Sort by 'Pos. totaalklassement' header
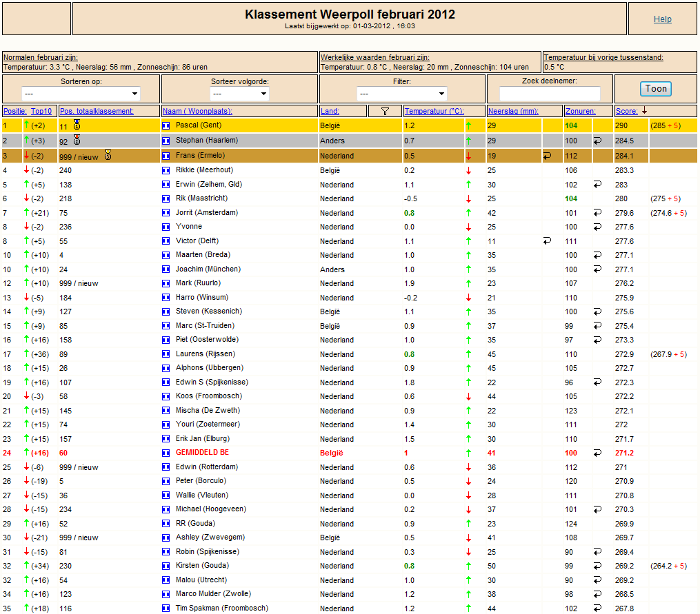Viewport: 700px width, 614px height. tap(97, 111)
